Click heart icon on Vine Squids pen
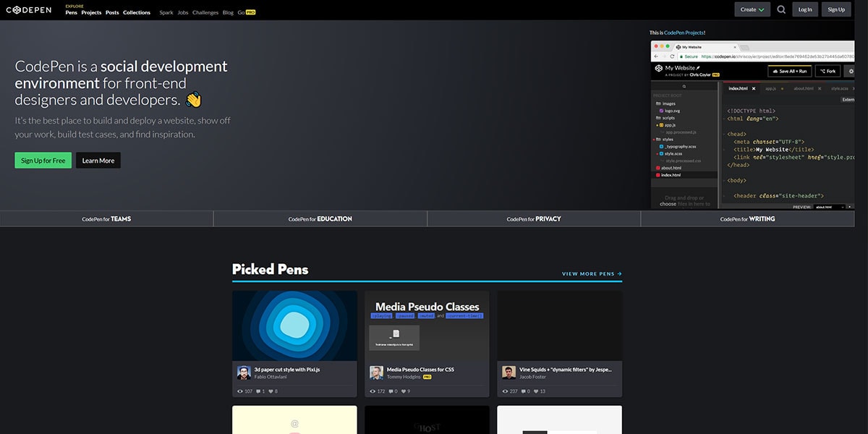868x434 pixels. tap(535, 391)
